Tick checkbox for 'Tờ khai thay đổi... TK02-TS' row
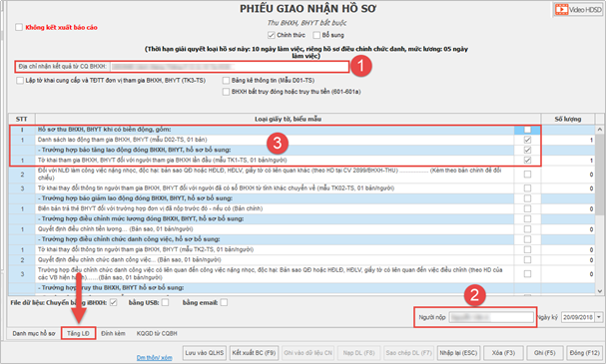 (x=527, y=187)
